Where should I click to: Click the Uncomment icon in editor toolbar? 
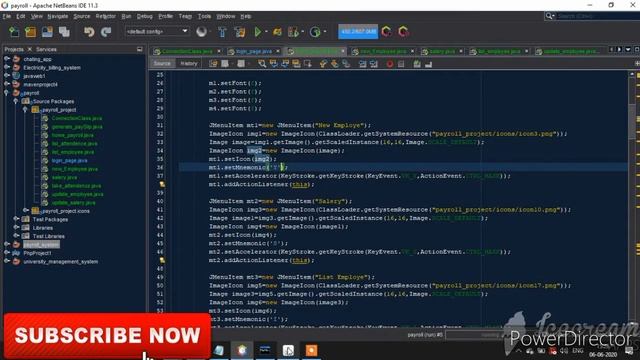tap(428, 64)
